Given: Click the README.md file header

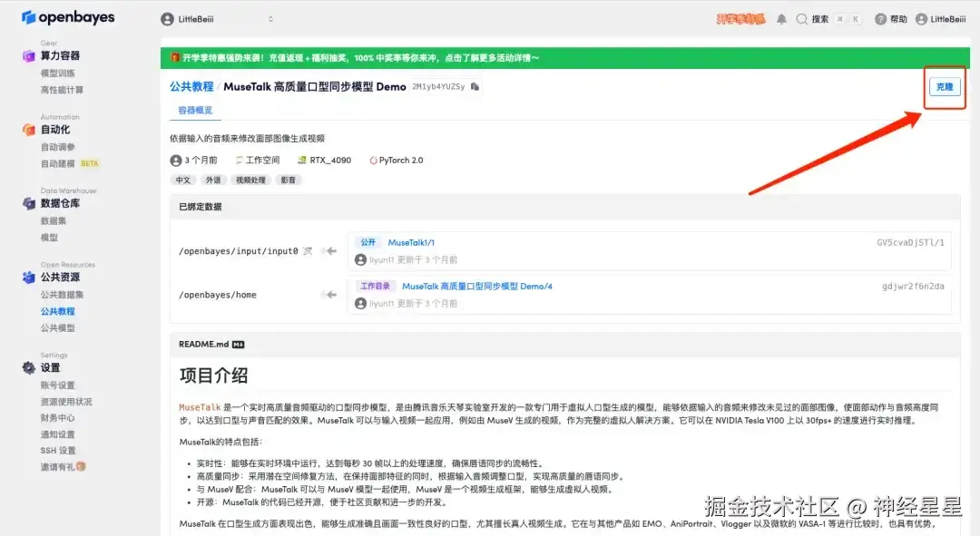Looking at the screenshot, I should click(565, 345).
